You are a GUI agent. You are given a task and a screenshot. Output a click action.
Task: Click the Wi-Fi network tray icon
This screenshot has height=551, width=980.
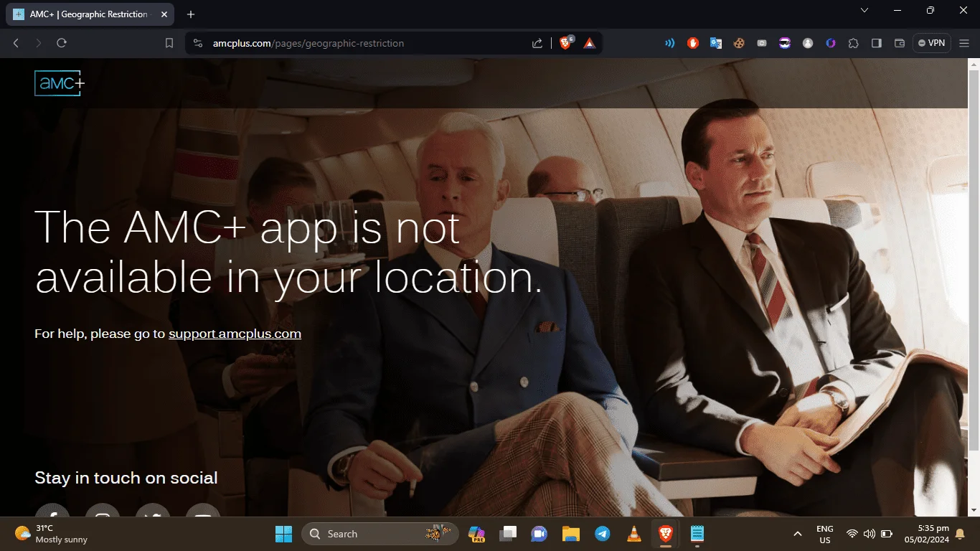[x=852, y=534]
